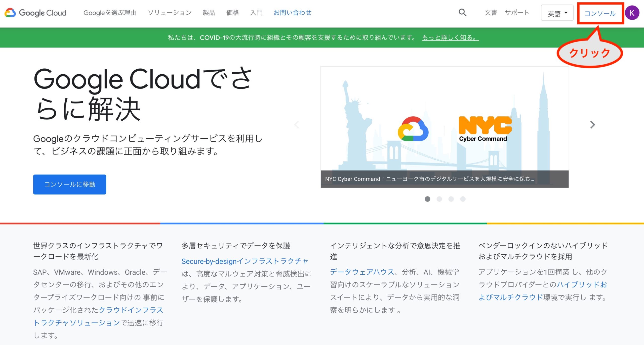Open the Googleを選ぶ理由 menu
Image resolution: width=644 pixels, height=345 pixels.
click(x=110, y=13)
